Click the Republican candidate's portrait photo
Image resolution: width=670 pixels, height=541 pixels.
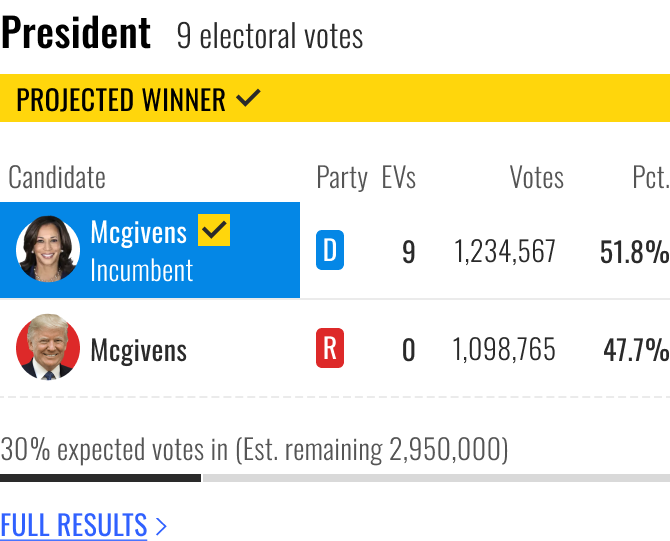click(48, 347)
